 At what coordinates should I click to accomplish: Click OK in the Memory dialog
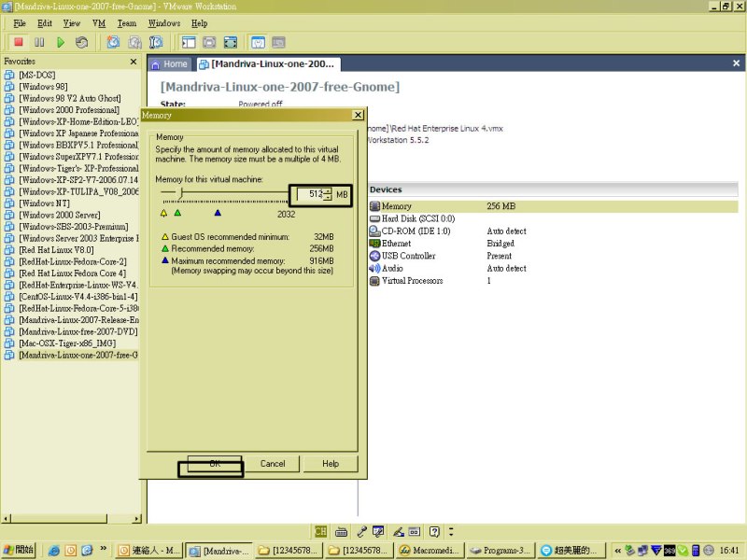[214, 464]
